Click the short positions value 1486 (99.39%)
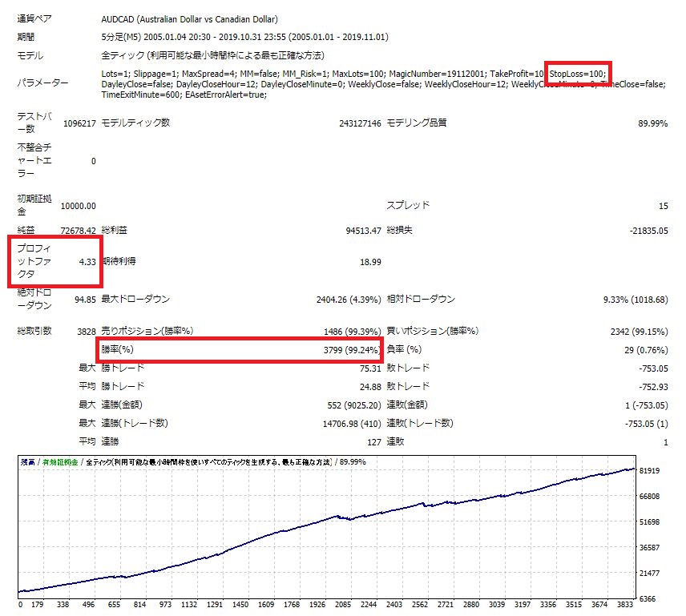Image resolution: width=686 pixels, height=616 pixels. tap(352, 332)
